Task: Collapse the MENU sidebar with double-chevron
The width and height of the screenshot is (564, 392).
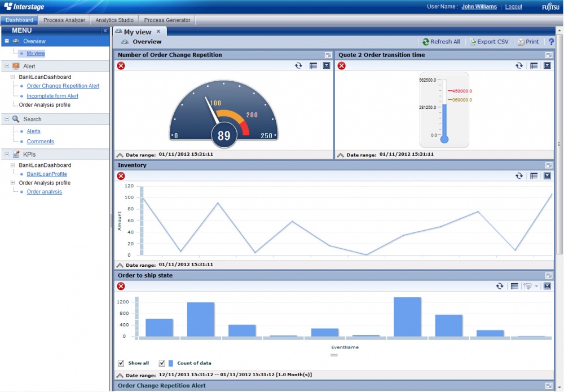Action: pos(105,30)
